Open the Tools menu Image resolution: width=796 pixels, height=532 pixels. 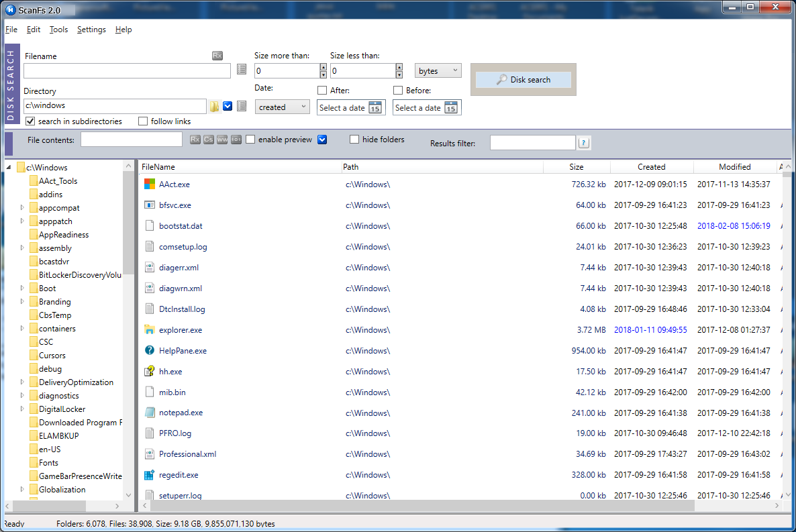pos(58,30)
